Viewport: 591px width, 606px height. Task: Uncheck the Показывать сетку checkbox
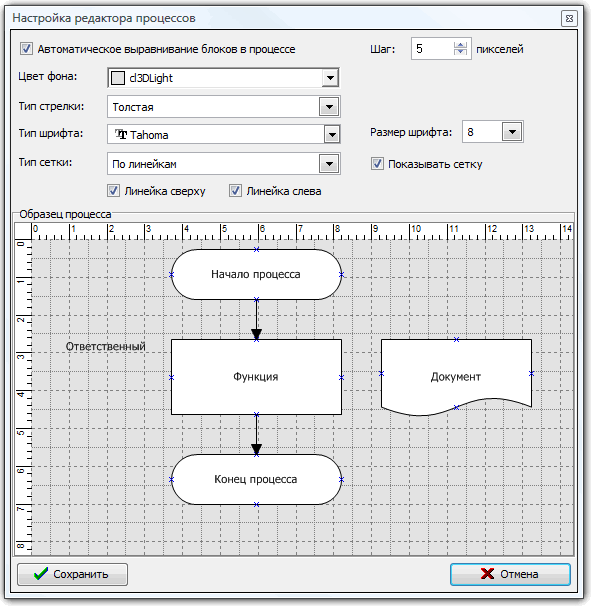click(x=377, y=163)
